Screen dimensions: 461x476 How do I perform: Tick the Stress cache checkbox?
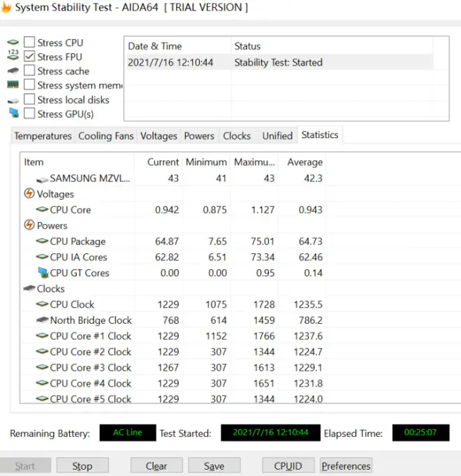click(x=29, y=70)
